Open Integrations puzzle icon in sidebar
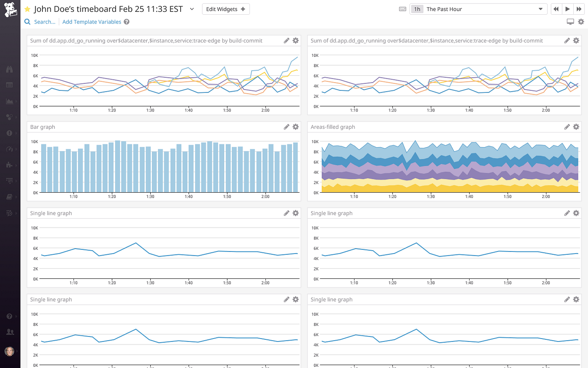 click(10, 165)
